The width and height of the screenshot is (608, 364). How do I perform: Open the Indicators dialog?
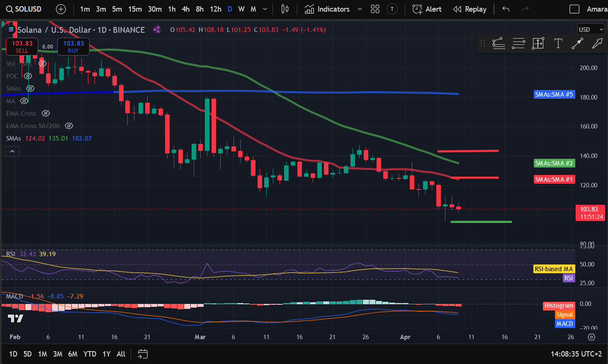pyautogui.click(x=327, y=9)
